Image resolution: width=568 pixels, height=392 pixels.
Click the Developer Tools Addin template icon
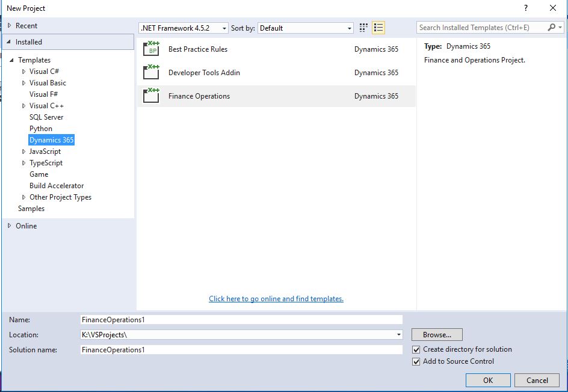pos(151,72)
